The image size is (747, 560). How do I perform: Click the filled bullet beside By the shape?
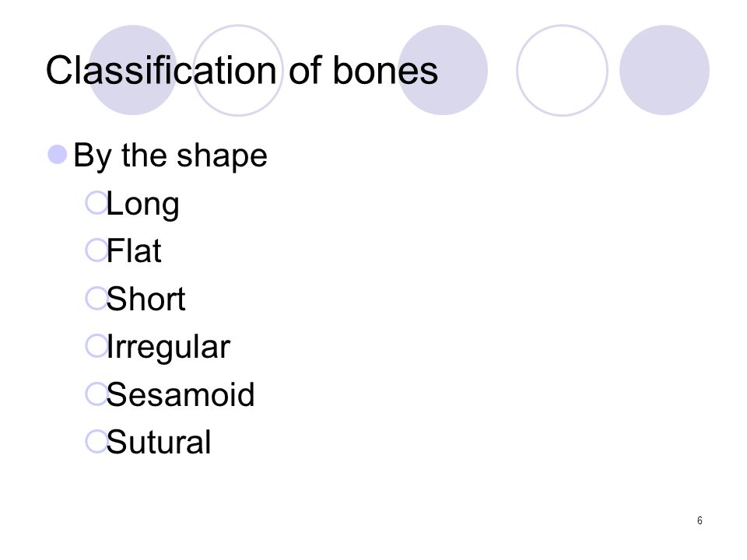tap(58, 155)
